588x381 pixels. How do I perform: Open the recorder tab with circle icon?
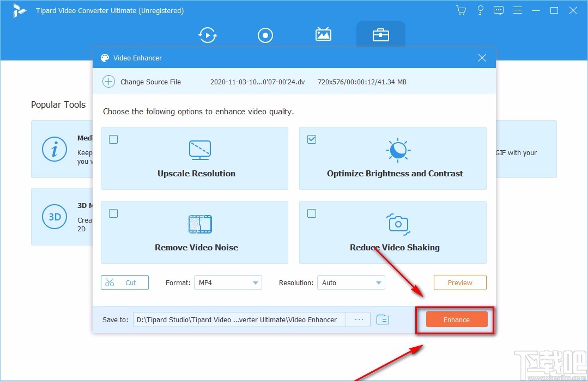(265, 35)
